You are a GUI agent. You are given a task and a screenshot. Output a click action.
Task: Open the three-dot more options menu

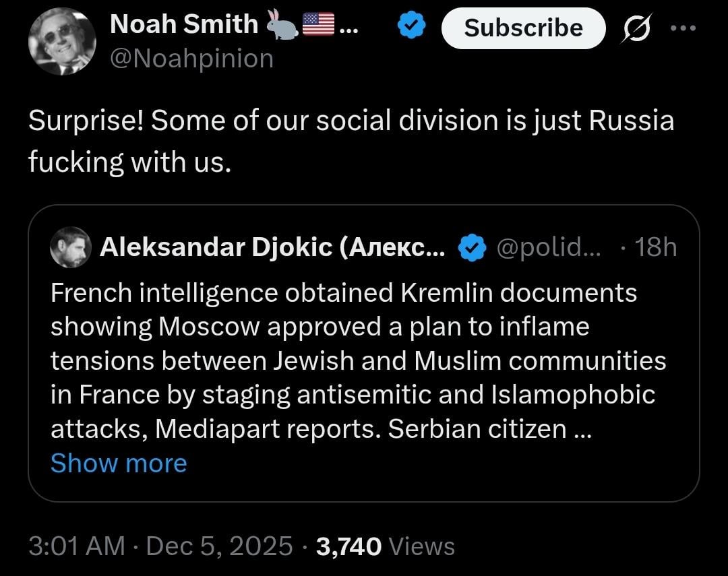point(681,28)
